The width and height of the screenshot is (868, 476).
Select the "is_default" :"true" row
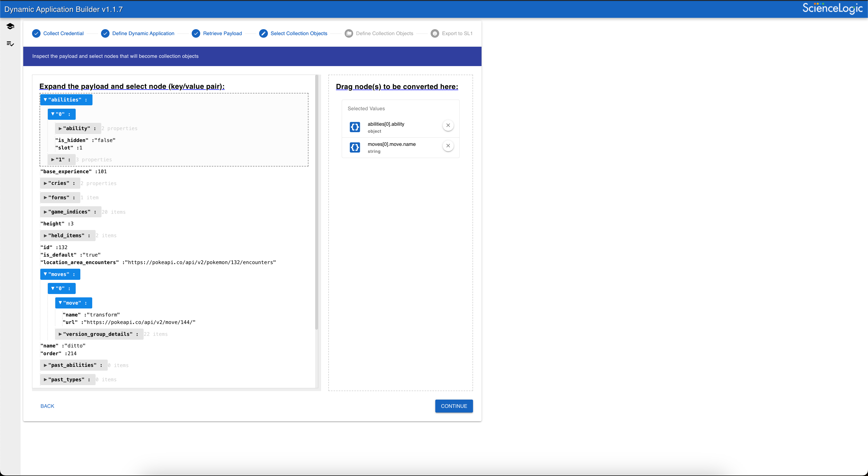pyautogui.click(x=71, y=255)
